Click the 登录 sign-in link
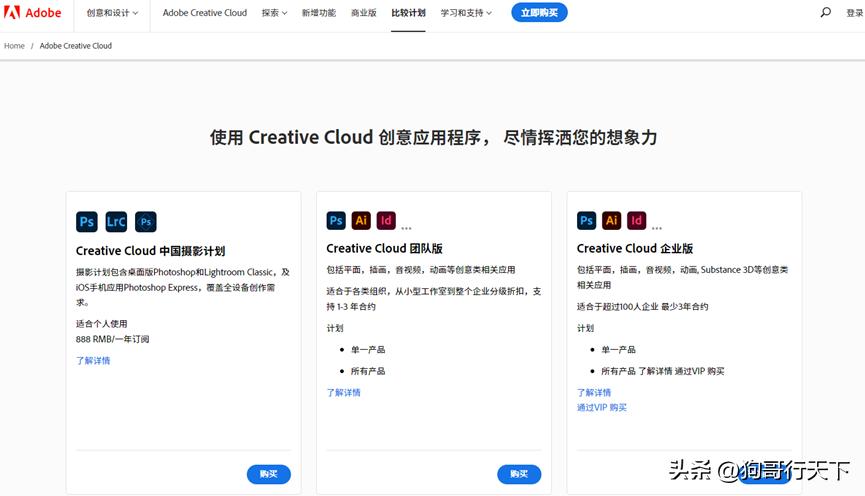 [855, 13]
